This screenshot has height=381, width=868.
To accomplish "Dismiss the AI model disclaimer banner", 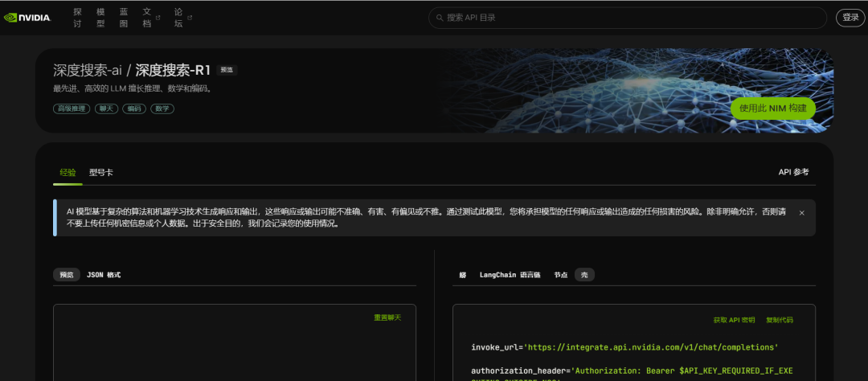I will pos(801,213).
